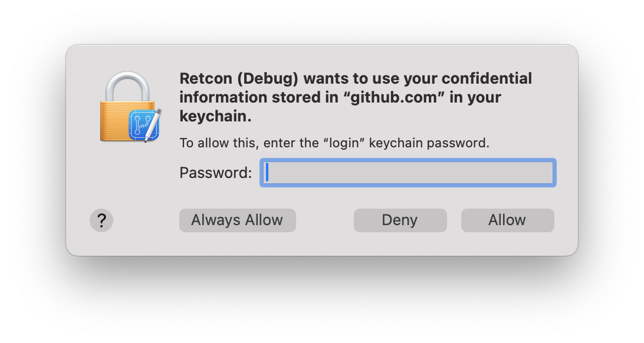This screenshot has width=644, height=343.
Task: Click the silver shackle of the padlock
Action: coord(127,87)
